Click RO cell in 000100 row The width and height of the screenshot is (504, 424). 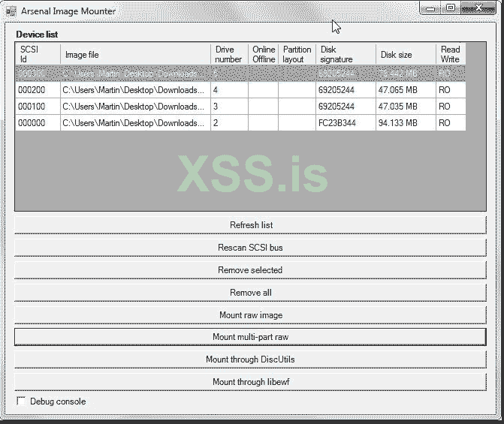pyautogui.click(x=451, y=107)
